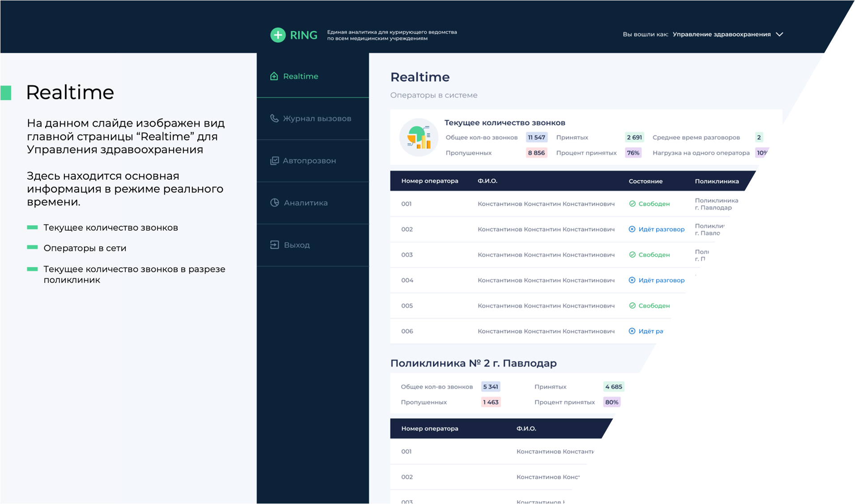
Task: Click the Realtime home icon in sidebar
Action: tap(274, 76)
